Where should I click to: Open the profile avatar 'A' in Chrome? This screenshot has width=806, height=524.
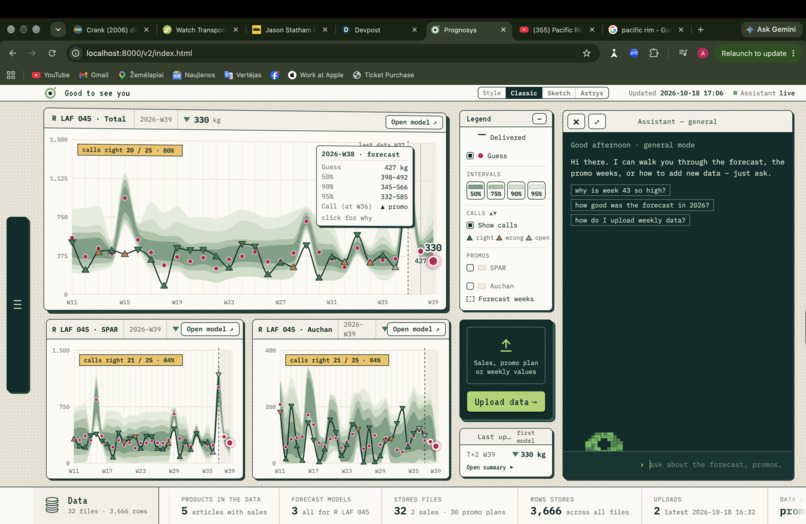703,53
